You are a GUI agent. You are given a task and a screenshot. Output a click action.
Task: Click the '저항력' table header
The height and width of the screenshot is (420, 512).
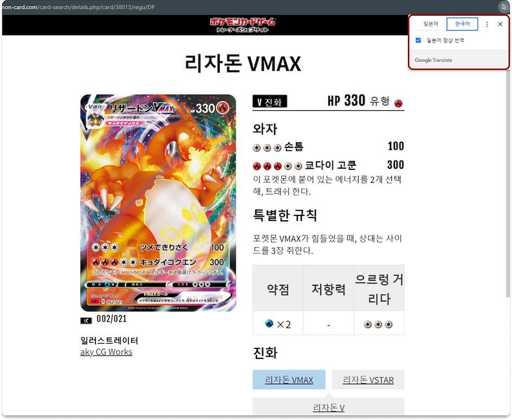(328, 289)
